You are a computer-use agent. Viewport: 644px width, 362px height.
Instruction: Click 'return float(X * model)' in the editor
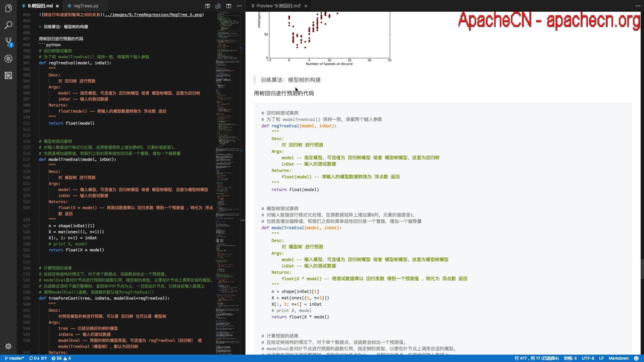coord(76,250)
